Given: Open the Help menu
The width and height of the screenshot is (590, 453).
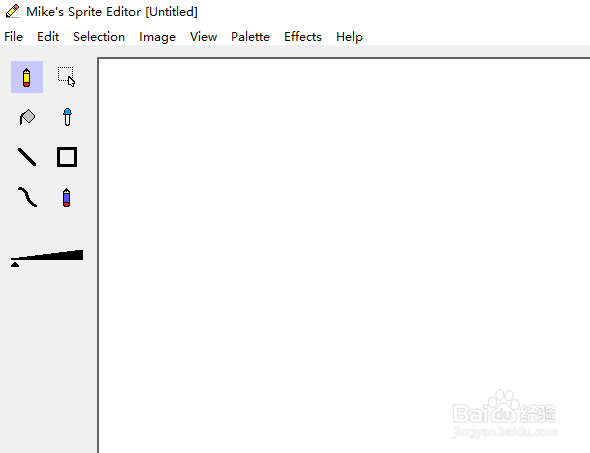Looking at the screenshot, I should (x=349, y=37).
